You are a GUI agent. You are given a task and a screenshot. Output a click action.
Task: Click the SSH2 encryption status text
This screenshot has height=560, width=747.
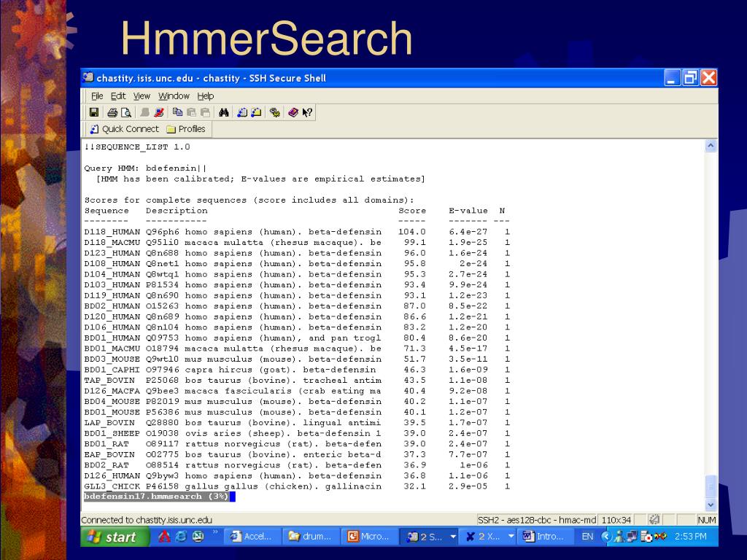click(537, 520)
